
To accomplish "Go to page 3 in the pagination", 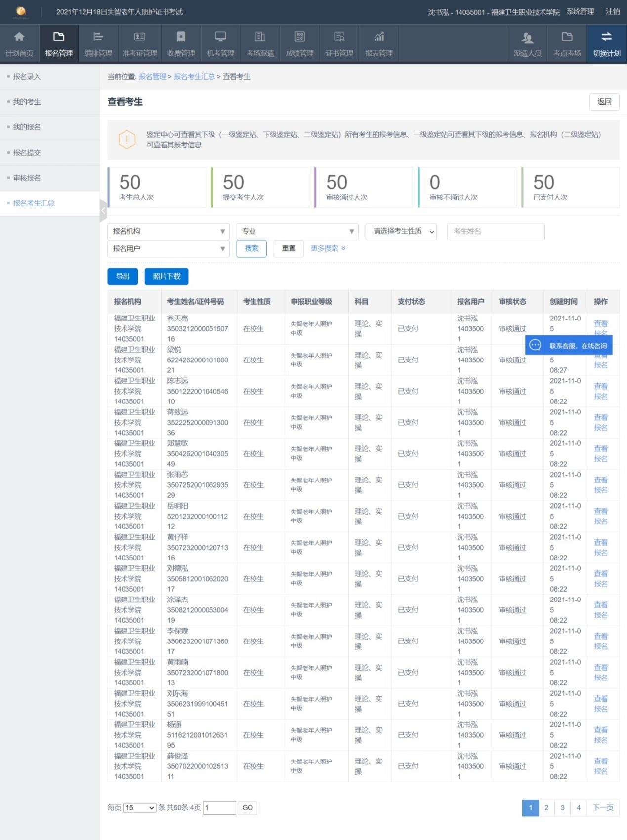I will pos(562,808).
